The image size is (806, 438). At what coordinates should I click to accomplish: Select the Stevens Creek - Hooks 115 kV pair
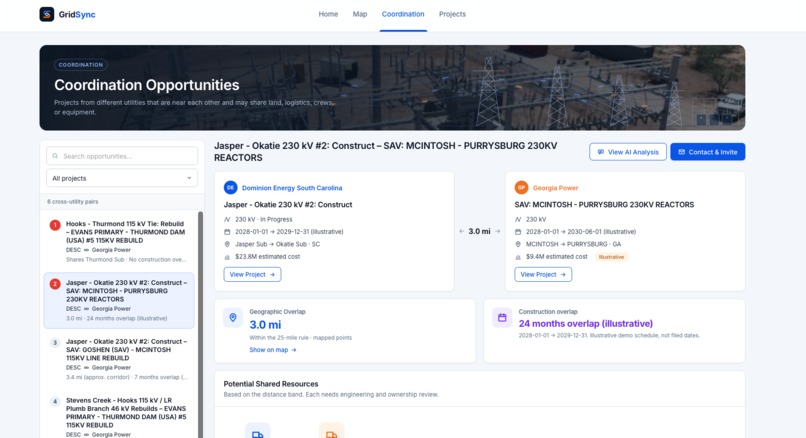point(119,416)
